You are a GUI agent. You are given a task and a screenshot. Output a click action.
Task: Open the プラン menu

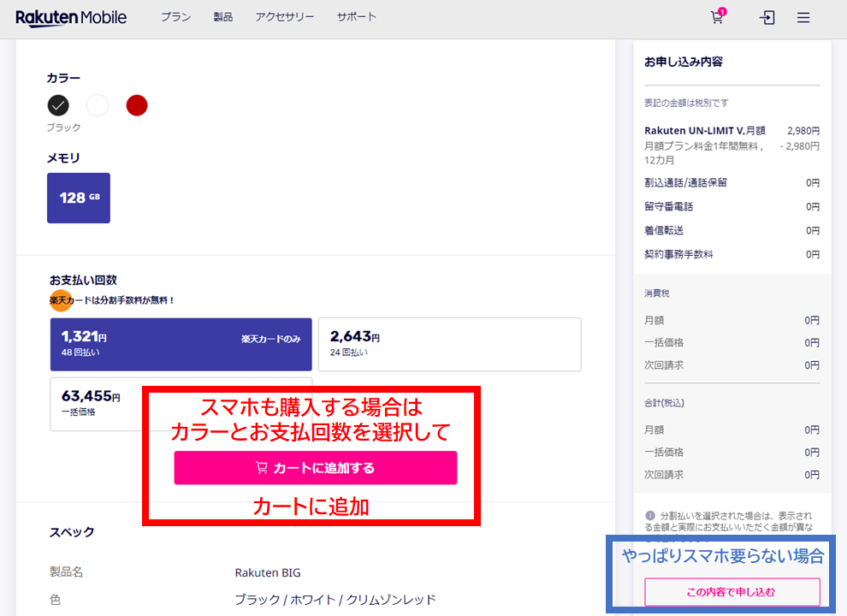tap(175, 17)
